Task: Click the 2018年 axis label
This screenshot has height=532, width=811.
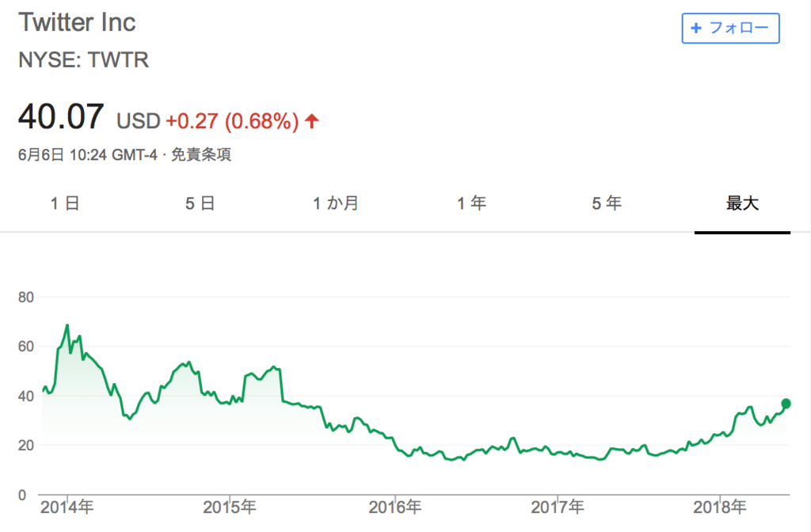Action: pyautogui.click(x=719, y=507)
